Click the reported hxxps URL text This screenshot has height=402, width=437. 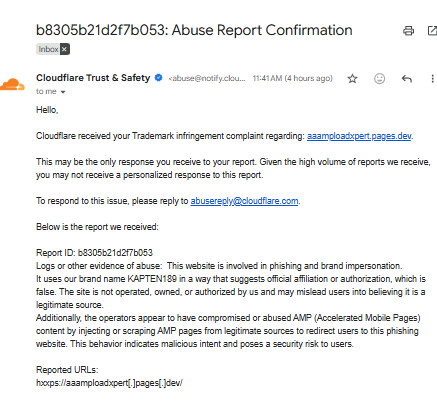[x=109, y=383]
